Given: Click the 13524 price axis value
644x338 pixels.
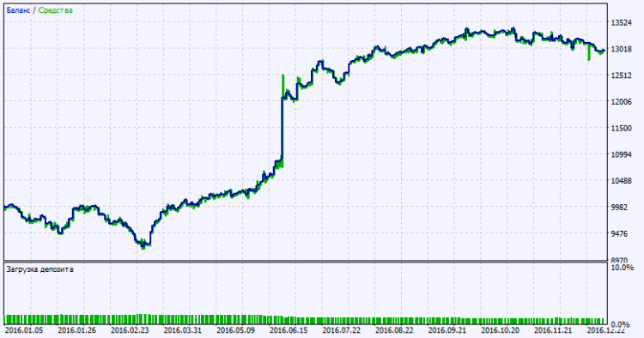Looking at the screenshot, I should pyautogui.click(x=622, y=23).
